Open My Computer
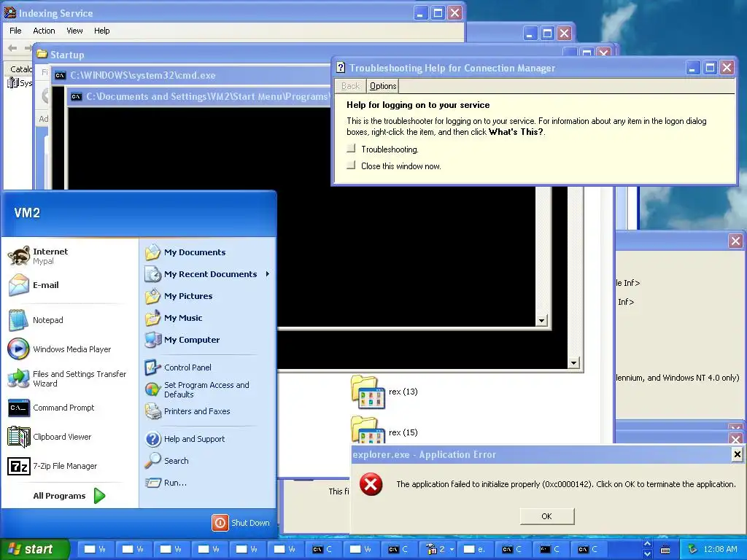The image size is (747, 560). (208, 340)
